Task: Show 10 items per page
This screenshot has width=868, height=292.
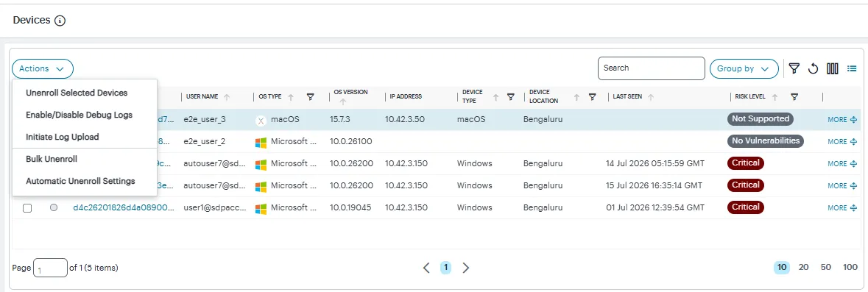Action: click(x=782, y=267)
